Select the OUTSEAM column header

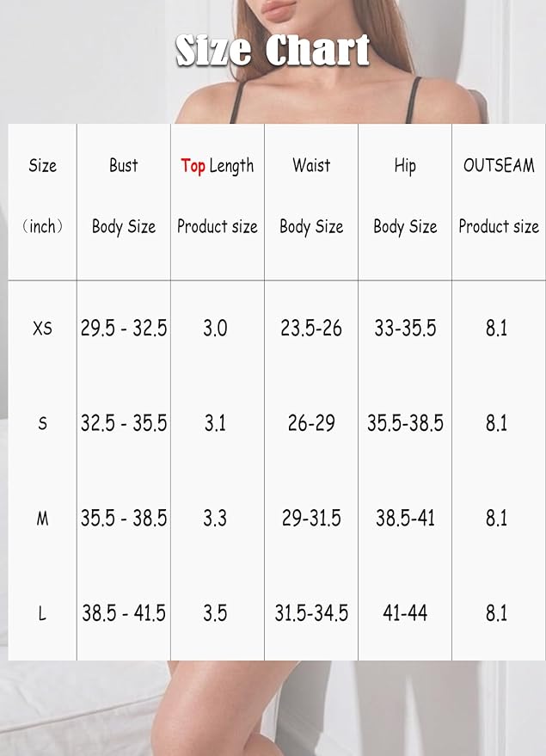(499, 165)
